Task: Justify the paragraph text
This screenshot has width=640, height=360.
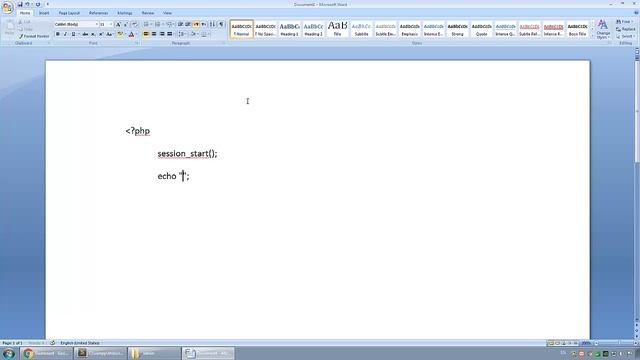Action: tap(170, 34)
